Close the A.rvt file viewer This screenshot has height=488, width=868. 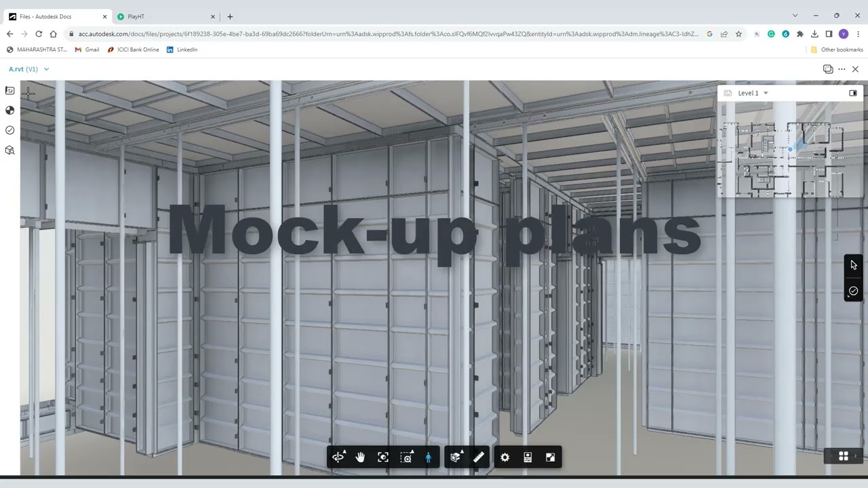pyautogui.click(x=855, y=69)
